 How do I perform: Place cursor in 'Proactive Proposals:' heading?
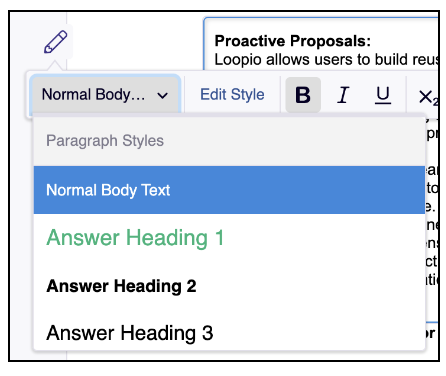pos(293,41)
